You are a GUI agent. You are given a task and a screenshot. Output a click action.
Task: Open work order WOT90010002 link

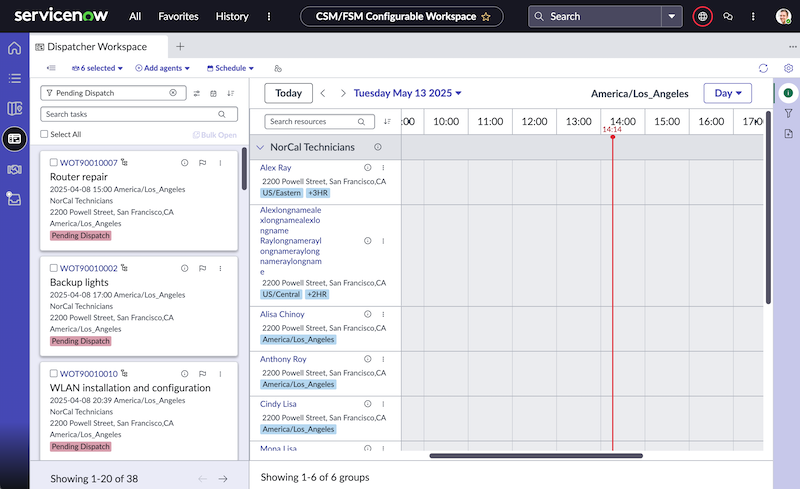click(88, 268)
